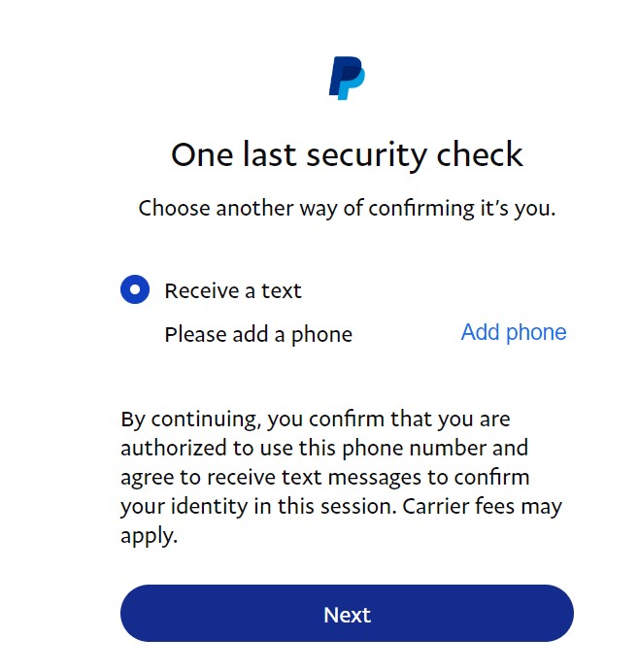Image resolution: width=638 pixels, height=672 pixels.
Task: Click the "Choose another way of confirming" subtitle
Action: tap(347, 208)
